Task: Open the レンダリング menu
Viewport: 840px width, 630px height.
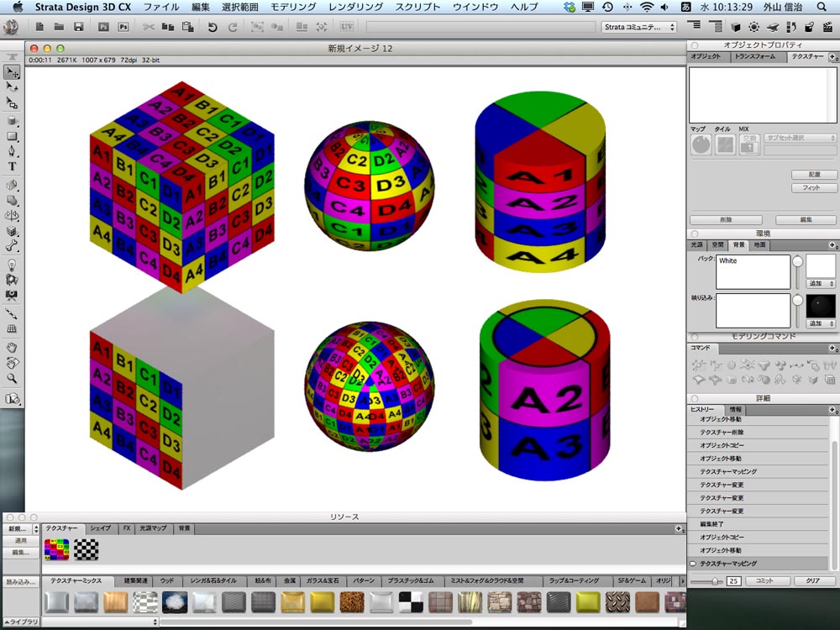Action: [355, 7]
